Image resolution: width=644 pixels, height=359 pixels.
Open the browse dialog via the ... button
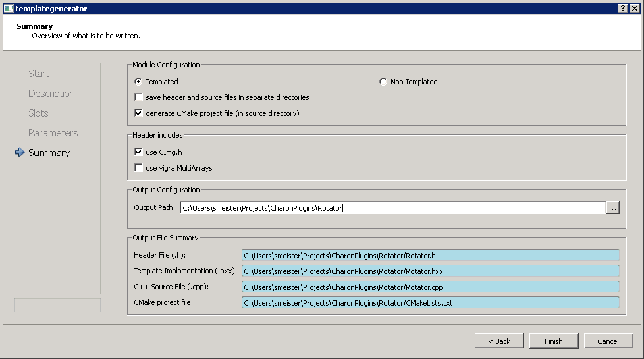coord(613,208)
